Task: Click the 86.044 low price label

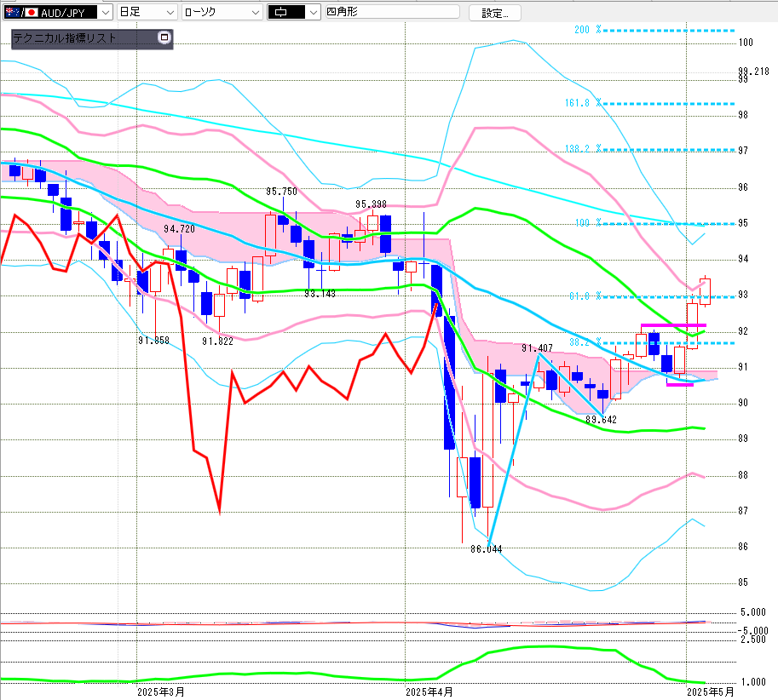Action: [x=487, y=549]
